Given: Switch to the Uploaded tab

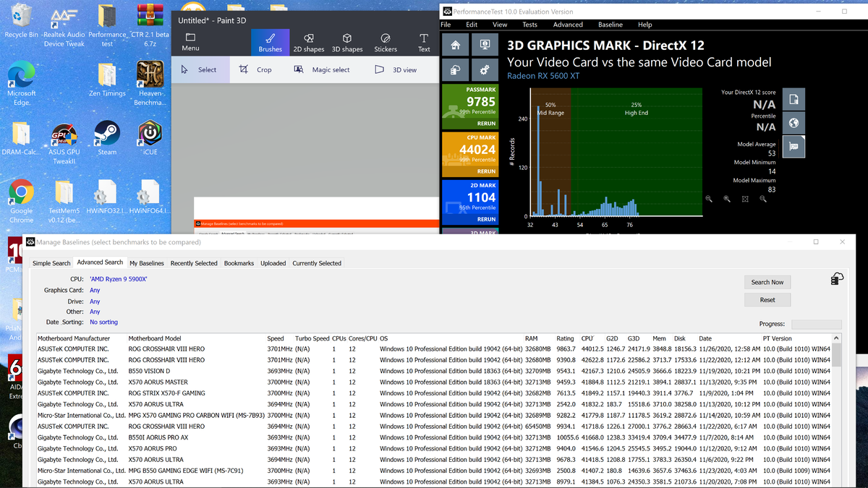Looking at the screenshot, I should [x=273, y=263].
